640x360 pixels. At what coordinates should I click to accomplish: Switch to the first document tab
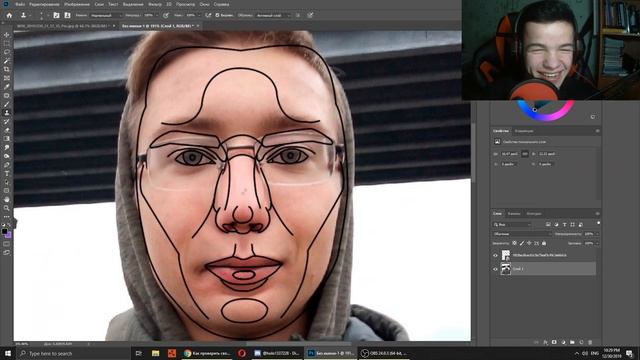62,26
